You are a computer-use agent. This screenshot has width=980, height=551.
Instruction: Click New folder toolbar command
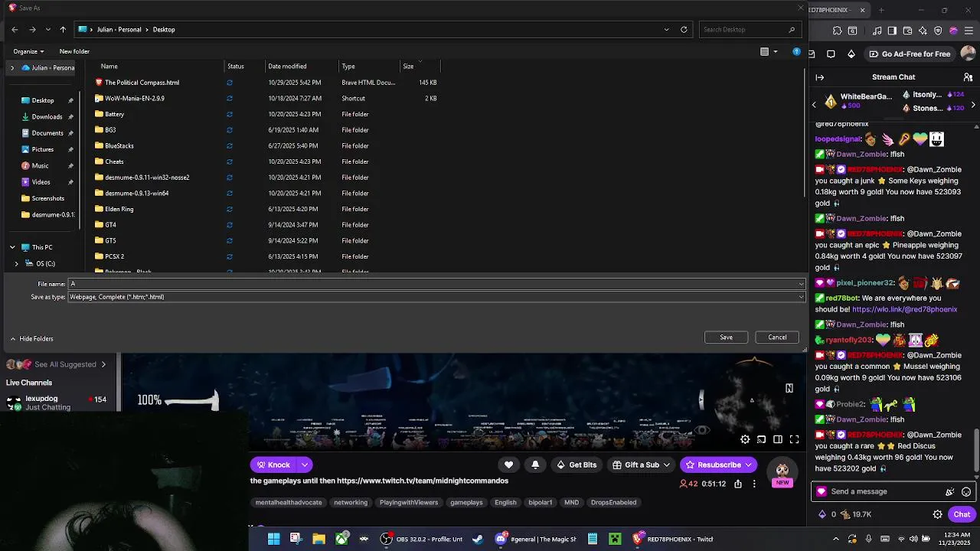pos(74,51)
